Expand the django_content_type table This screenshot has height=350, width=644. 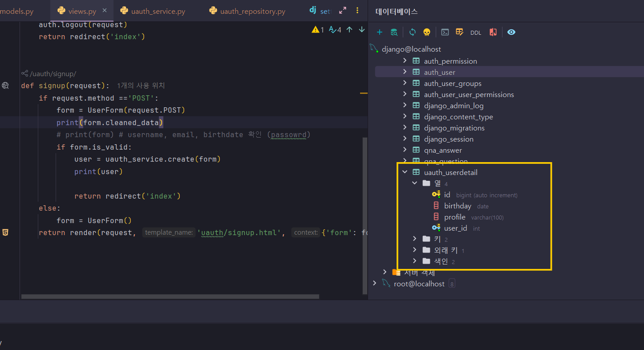tap(405, 116)
